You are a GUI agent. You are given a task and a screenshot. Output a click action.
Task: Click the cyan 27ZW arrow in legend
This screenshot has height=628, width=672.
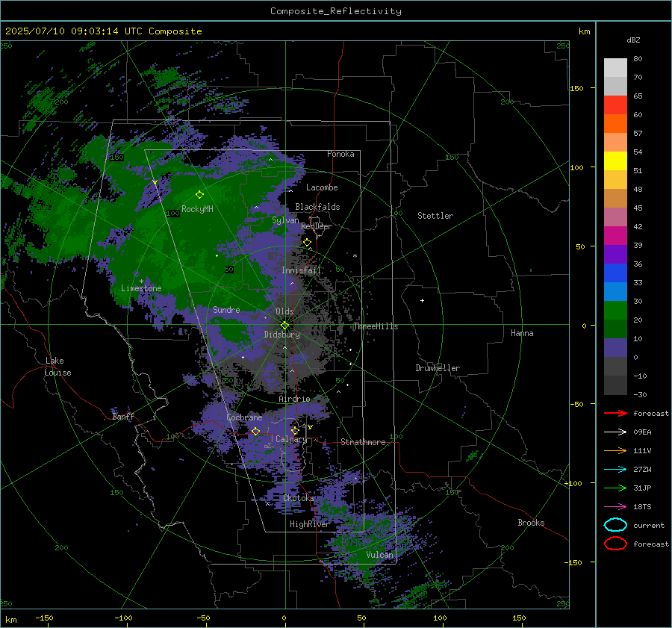pos(615,470)
